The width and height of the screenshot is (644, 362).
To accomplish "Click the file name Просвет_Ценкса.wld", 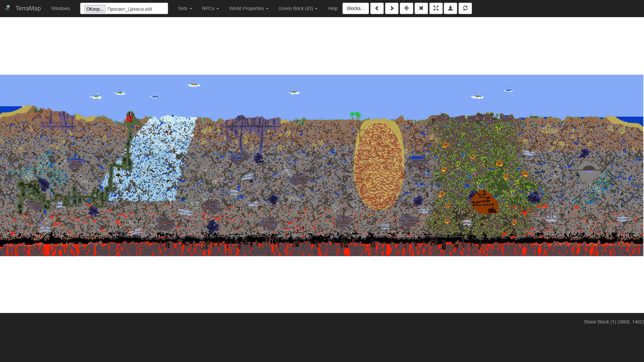I will [x=129, y=9].
